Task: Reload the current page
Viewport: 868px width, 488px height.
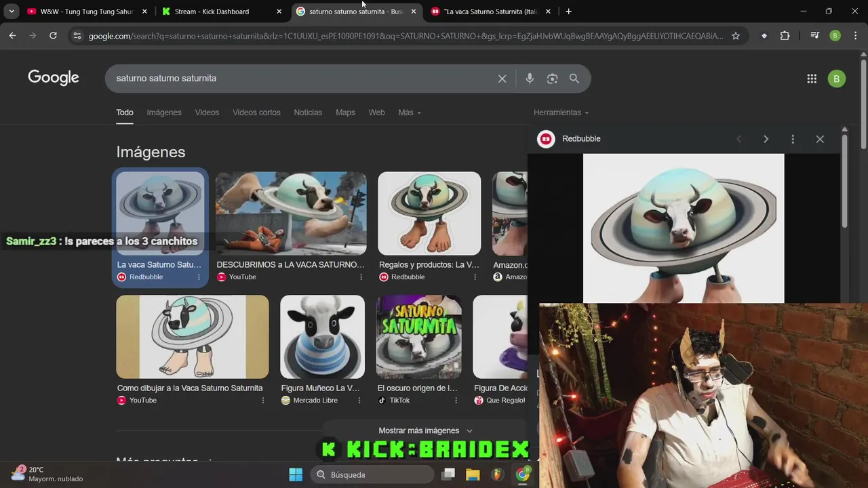Action: pyautogui.click(x=53, y=36)
